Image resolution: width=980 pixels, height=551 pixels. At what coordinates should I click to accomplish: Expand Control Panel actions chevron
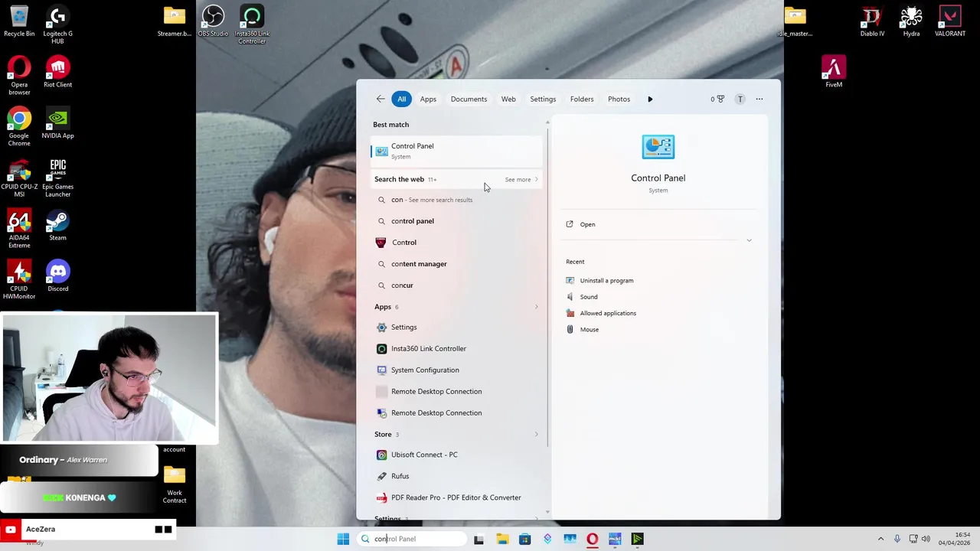pos(749,240)
